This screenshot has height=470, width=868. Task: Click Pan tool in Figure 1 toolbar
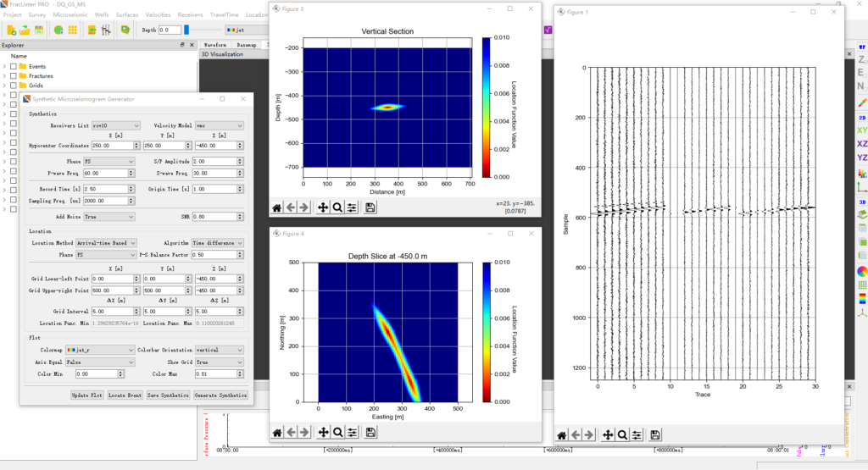[608, 435]
